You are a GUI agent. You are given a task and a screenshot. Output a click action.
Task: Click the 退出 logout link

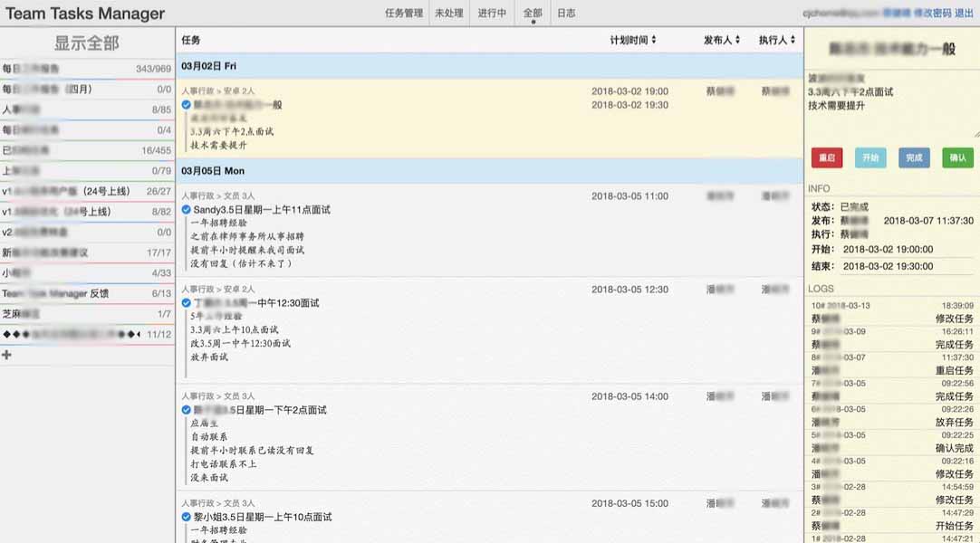coord(964,14)
